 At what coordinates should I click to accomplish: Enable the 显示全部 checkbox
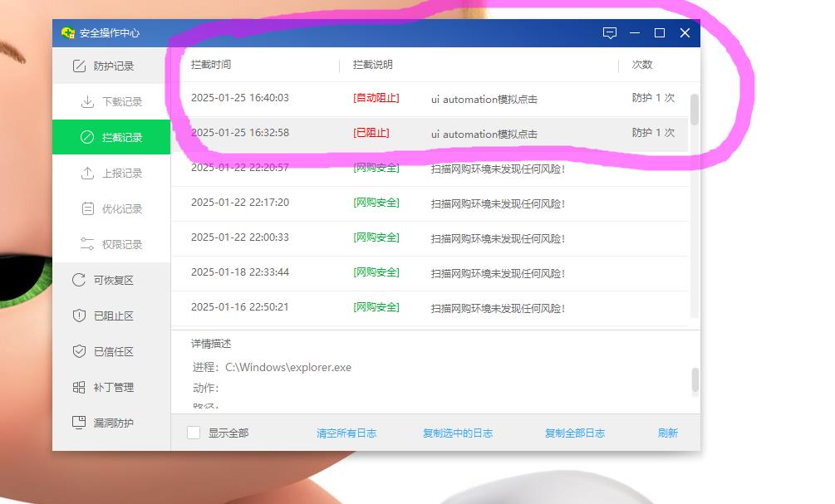point(194,433)
